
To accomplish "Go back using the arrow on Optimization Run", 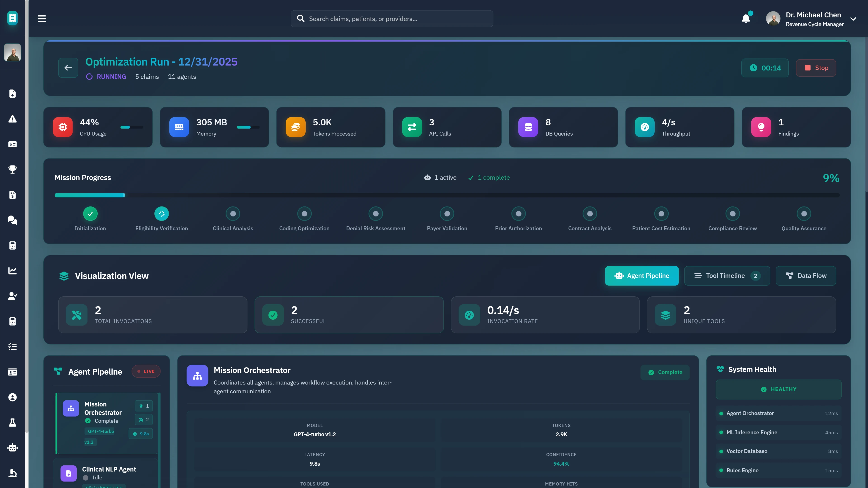I will 68,68.
